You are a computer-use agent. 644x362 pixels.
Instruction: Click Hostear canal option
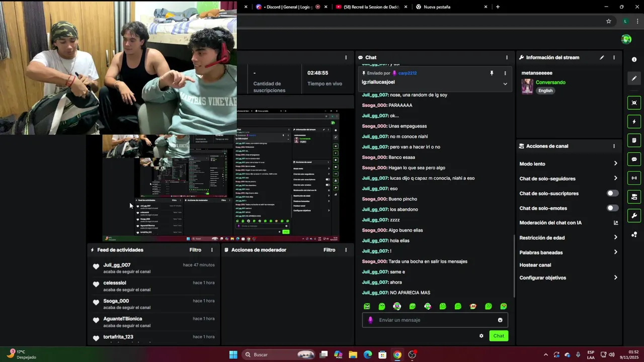tap(535, 265)
